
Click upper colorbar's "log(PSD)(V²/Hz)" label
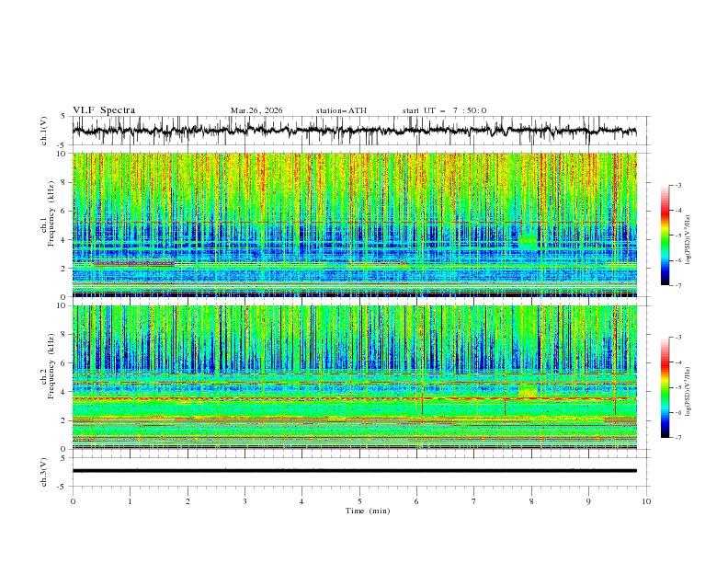point(688,240)
